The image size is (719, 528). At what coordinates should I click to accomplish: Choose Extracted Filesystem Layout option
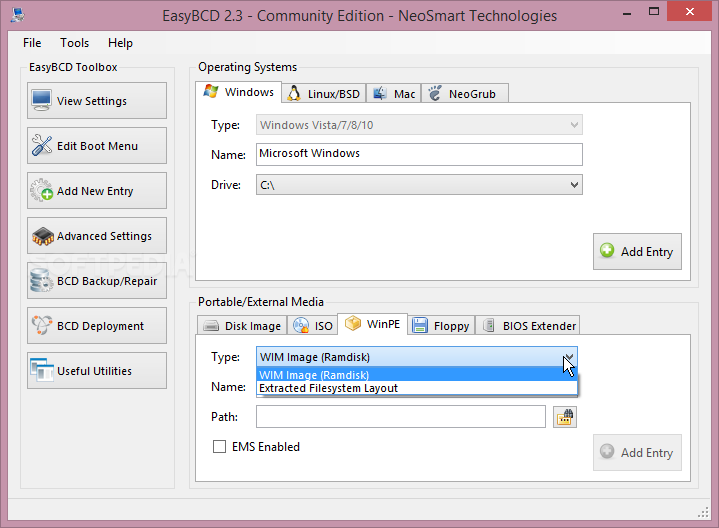416,388
